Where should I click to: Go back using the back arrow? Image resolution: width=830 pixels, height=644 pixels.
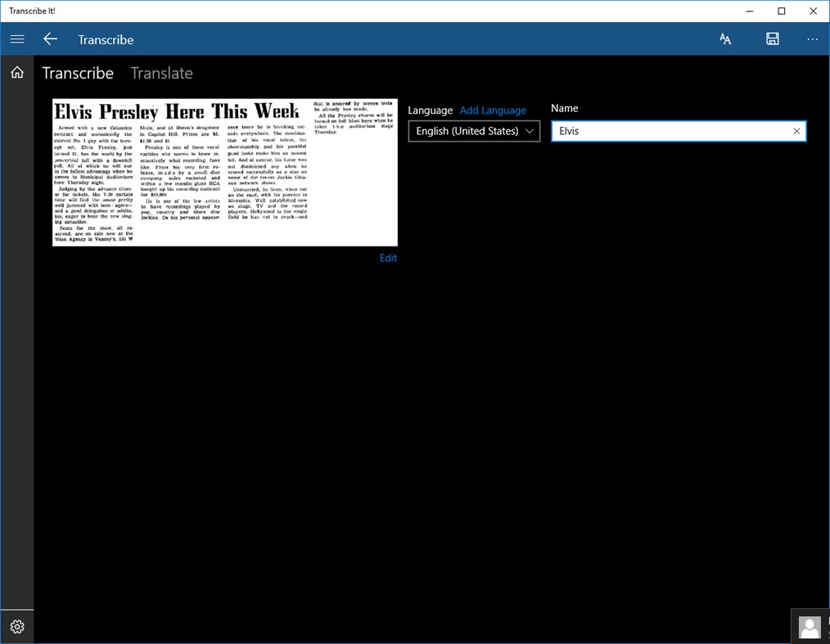50,39
